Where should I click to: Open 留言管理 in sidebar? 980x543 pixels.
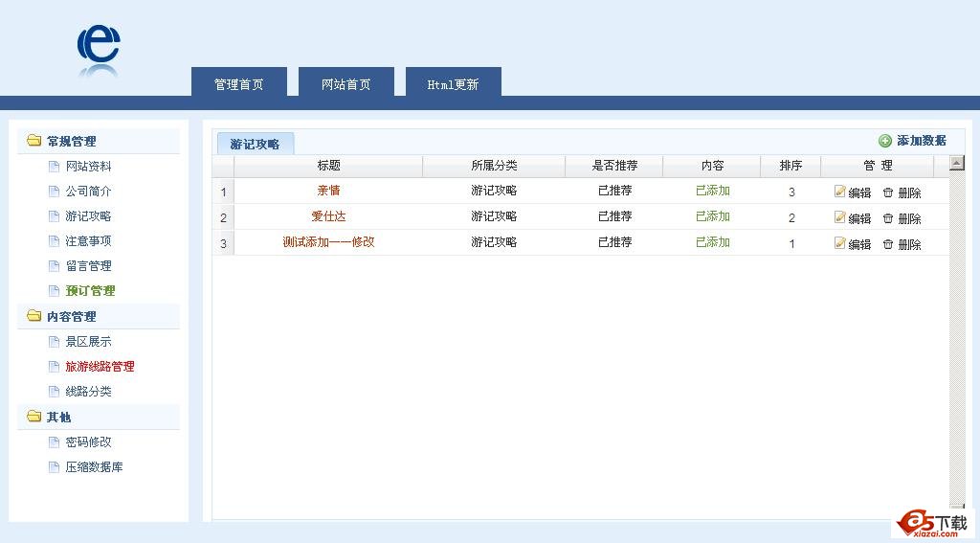[88, 266]
